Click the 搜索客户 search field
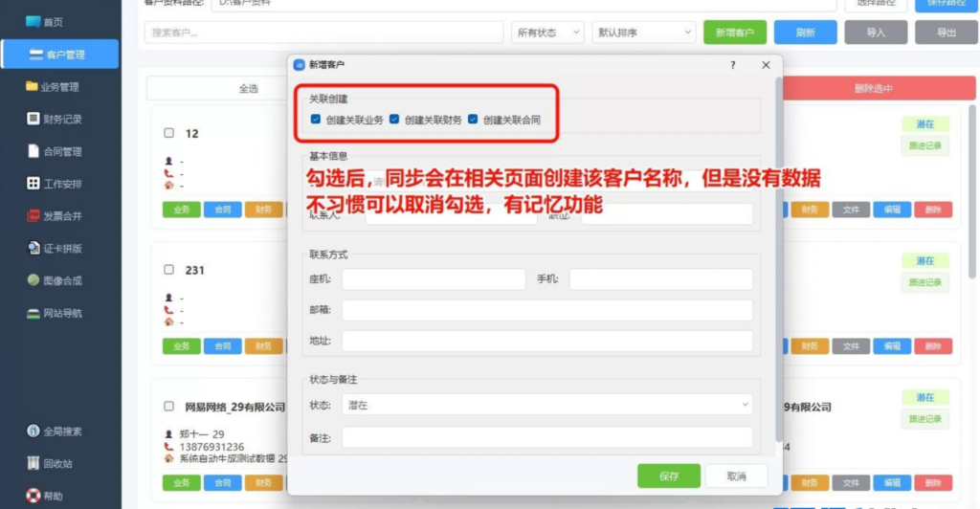The width and height of the screenshot is (980, 509). pyautogui.click(x=323, y=33)
